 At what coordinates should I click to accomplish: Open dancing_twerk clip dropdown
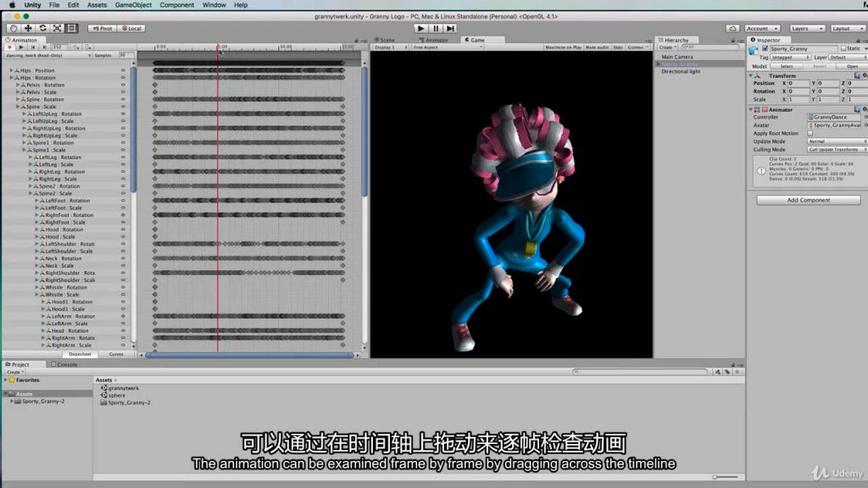coord(48,55)
